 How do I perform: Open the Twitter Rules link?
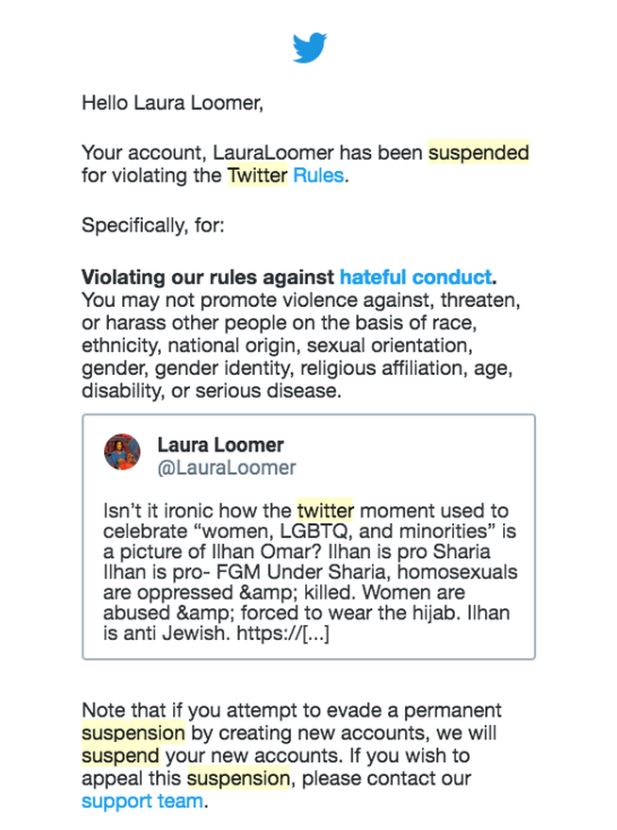[x=319, y=175]
